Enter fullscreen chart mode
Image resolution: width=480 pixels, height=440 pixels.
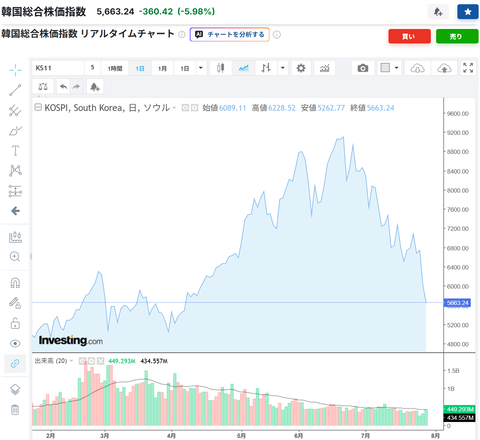coord(468,68)
